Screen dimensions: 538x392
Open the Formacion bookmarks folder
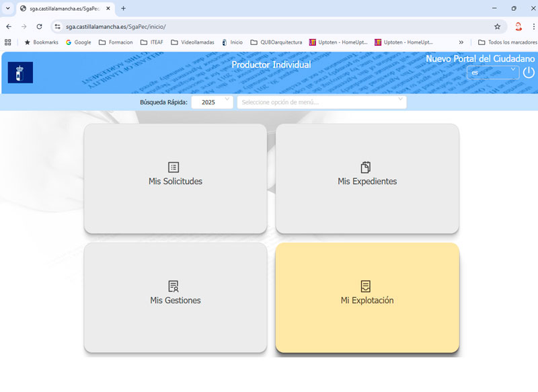point(116,42)
